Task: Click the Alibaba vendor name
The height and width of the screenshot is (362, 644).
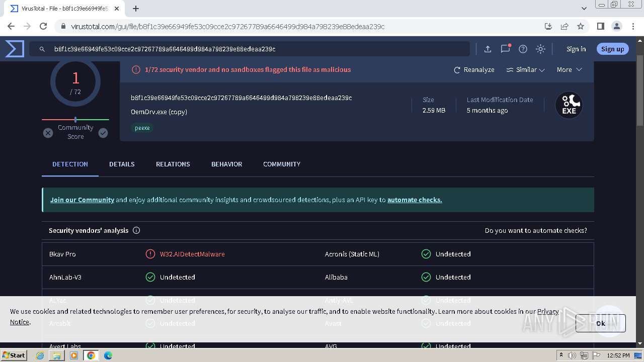Action: click(336, 277)
